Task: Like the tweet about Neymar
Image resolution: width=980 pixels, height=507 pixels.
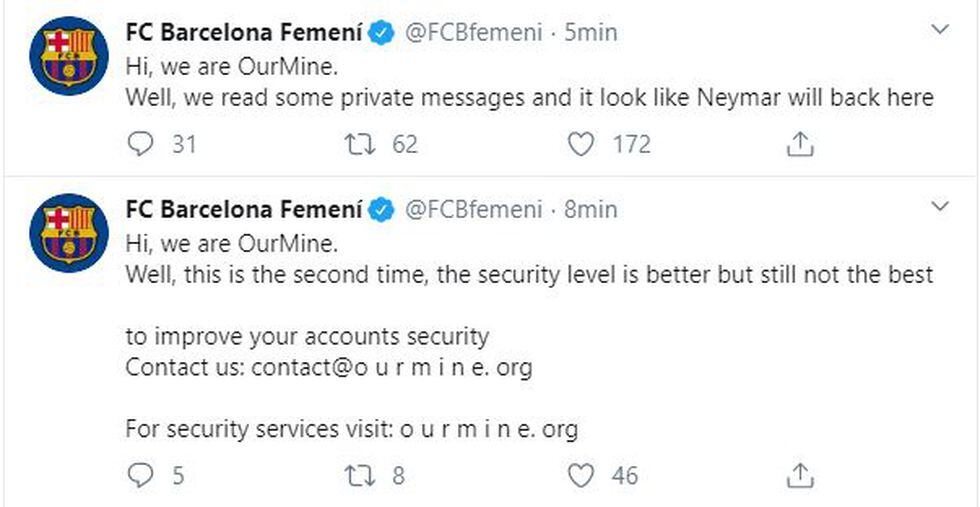Action: tap(582, 145)
